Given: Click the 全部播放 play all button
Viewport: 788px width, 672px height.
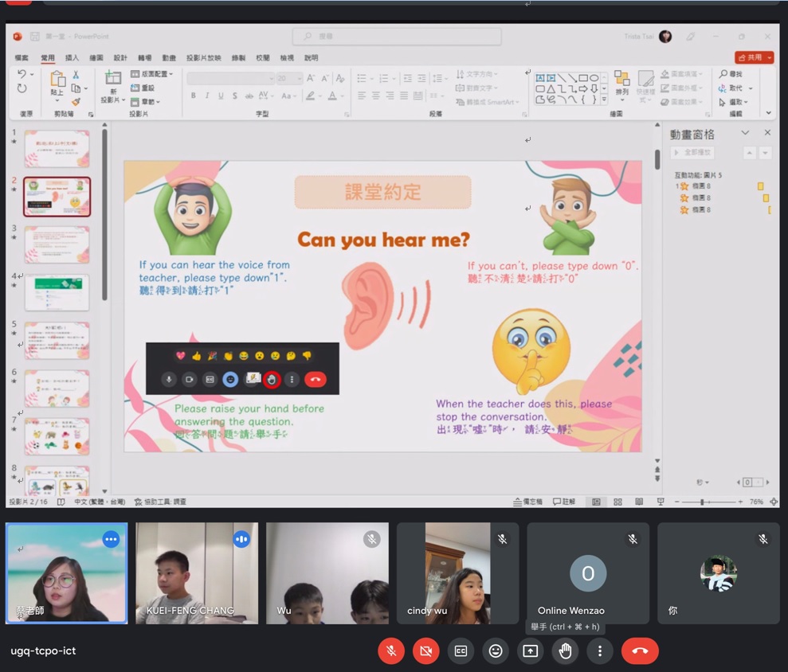Looking at the screenshot, I should [692, 152].
